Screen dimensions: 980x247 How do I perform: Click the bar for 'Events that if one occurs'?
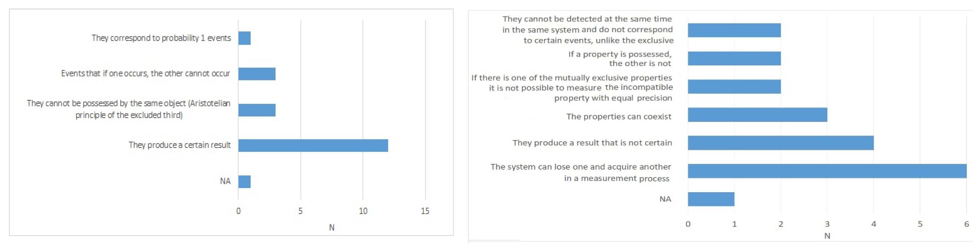tap(257, 74)
